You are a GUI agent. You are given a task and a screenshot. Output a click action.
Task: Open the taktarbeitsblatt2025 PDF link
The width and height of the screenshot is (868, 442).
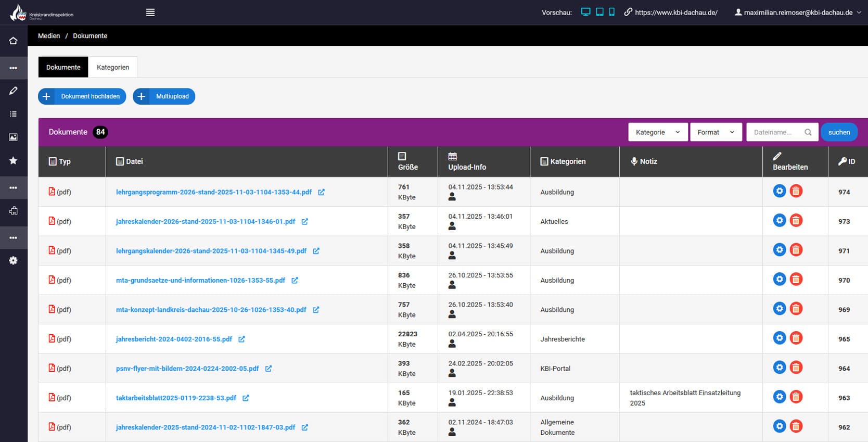coord(176,398)
